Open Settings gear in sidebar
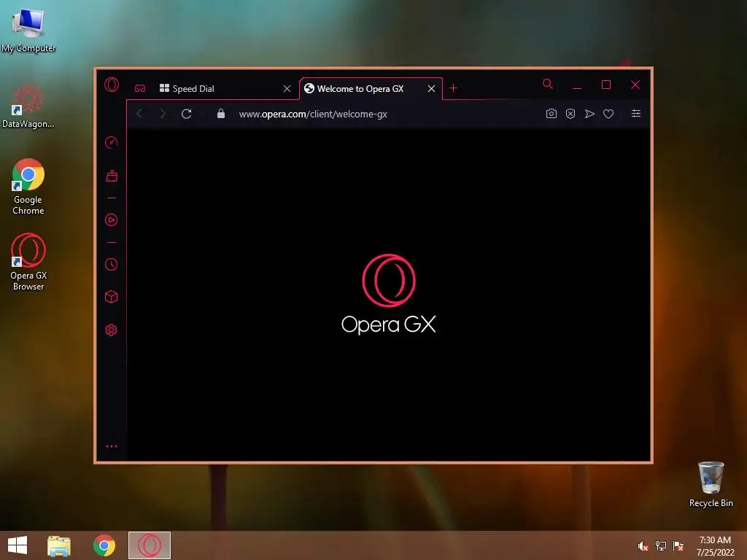 coord(111,330)
